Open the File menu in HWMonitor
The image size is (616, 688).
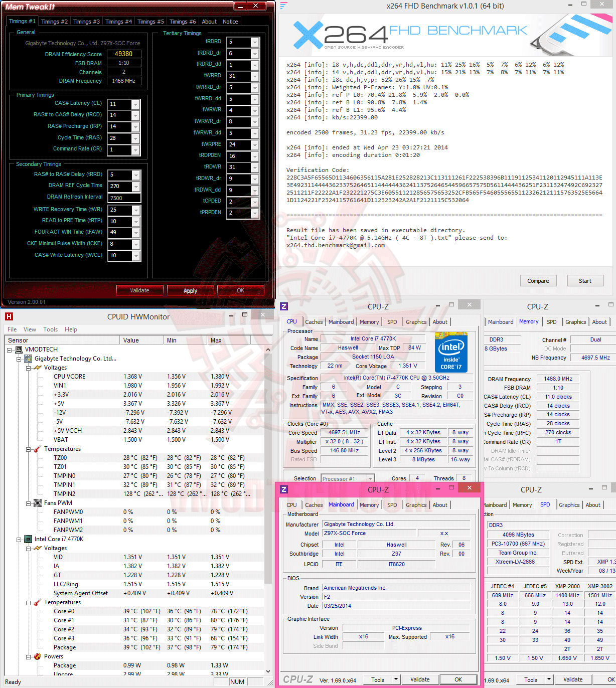coord(12,329)
